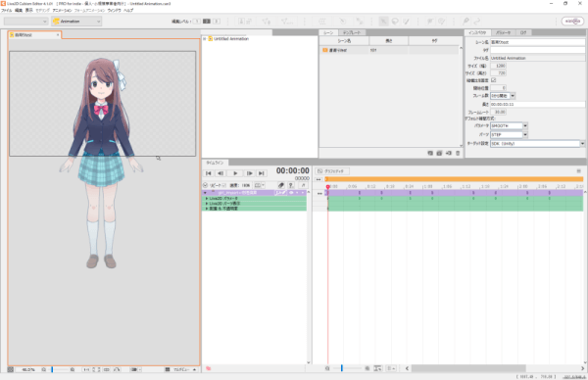Toggle model track visibility eye icon
Viewport: 588px width, 380px height.
[x=291, y=193]
